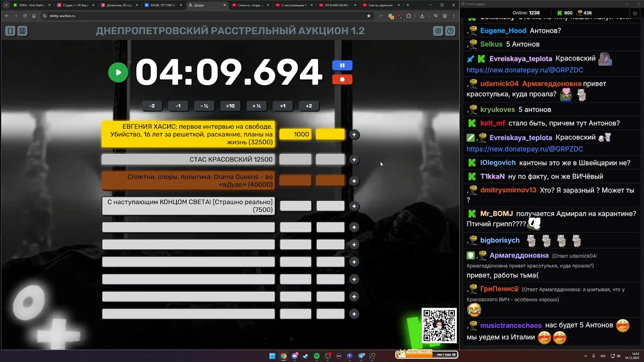This screenshot has width=644, height=362.
Task: Show hidden system tray icons chevron
Action: click(x=586, y=356)
